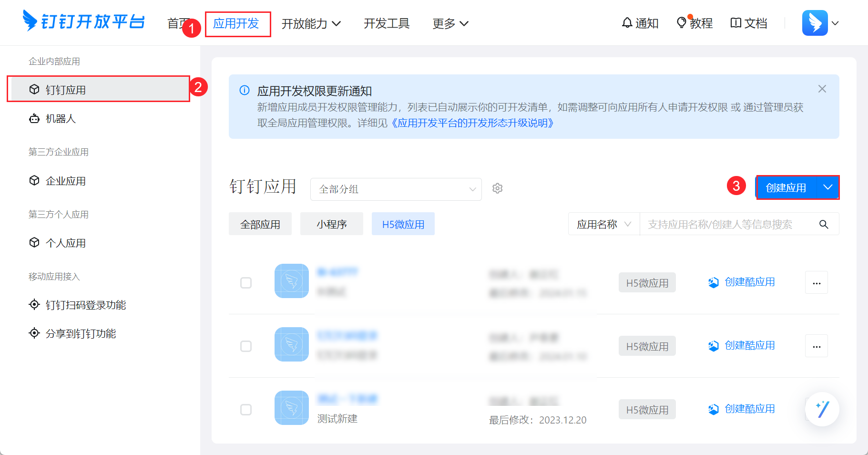Click the 最后修改：2023.12.20 text
868x455 pixels.
pyautogui.click(x=538, y=420)
